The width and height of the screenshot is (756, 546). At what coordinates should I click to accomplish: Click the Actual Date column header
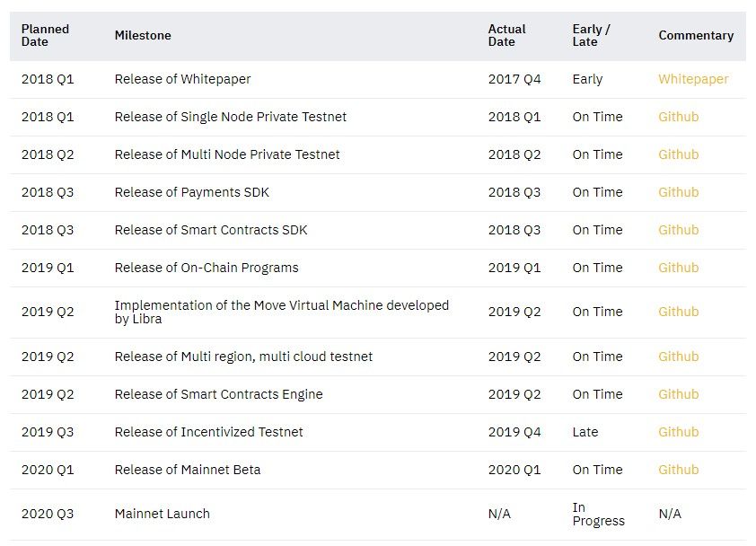click(506, 35)
